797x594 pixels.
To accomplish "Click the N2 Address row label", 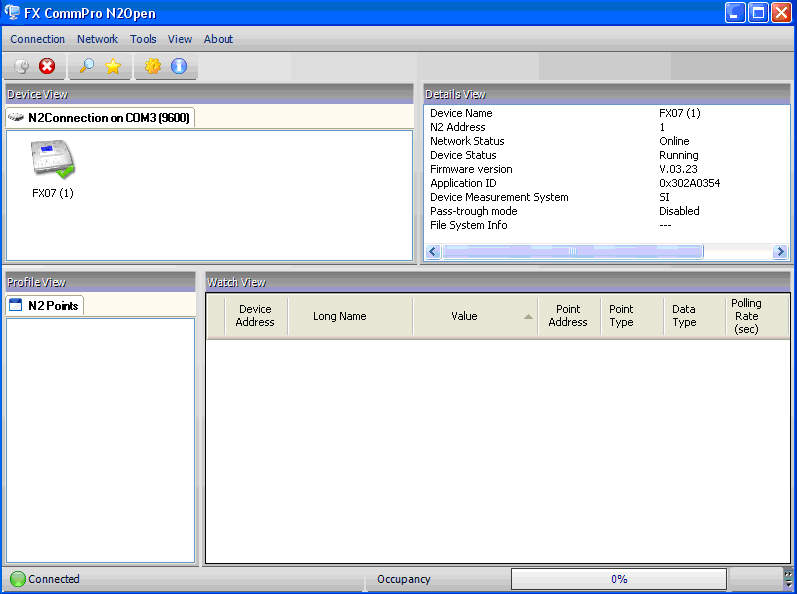I will click(x=457, y=127).
